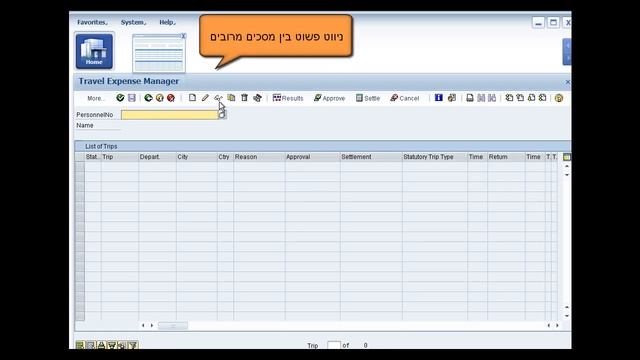Click the red Cancel circle icon
640x360 pixels.
[171, 98]
